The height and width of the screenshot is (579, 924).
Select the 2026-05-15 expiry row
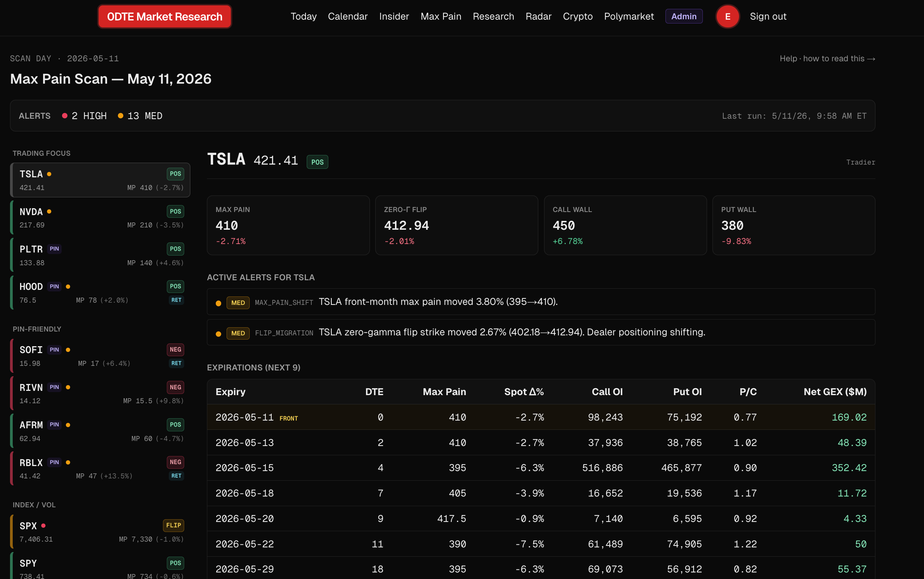tap(541, 468)
